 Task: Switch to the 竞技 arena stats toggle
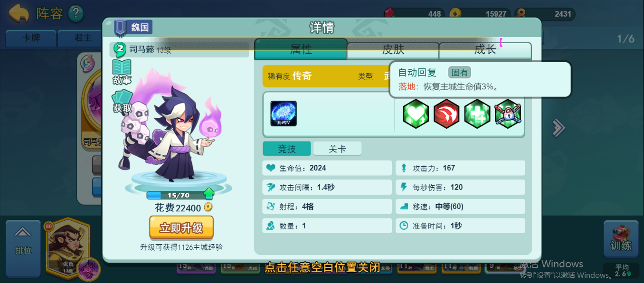(x=287, y=149)
